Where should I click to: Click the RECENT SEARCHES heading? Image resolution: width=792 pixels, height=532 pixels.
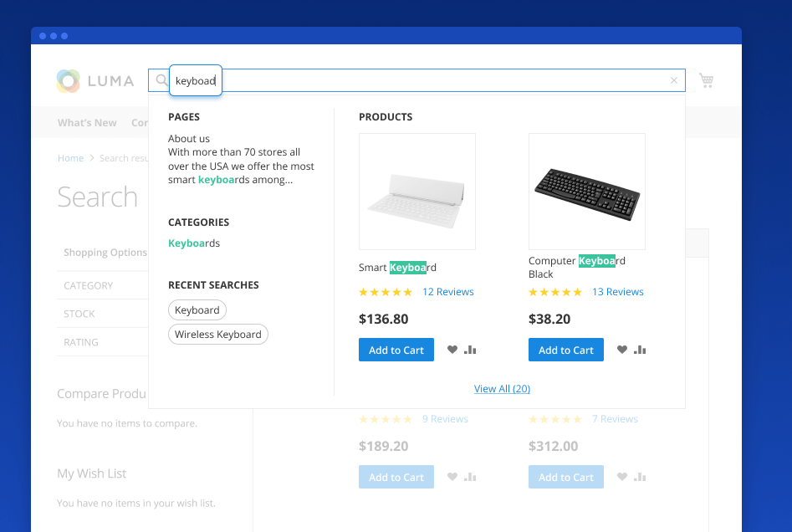pyautogui.click(x=213, y=285)
